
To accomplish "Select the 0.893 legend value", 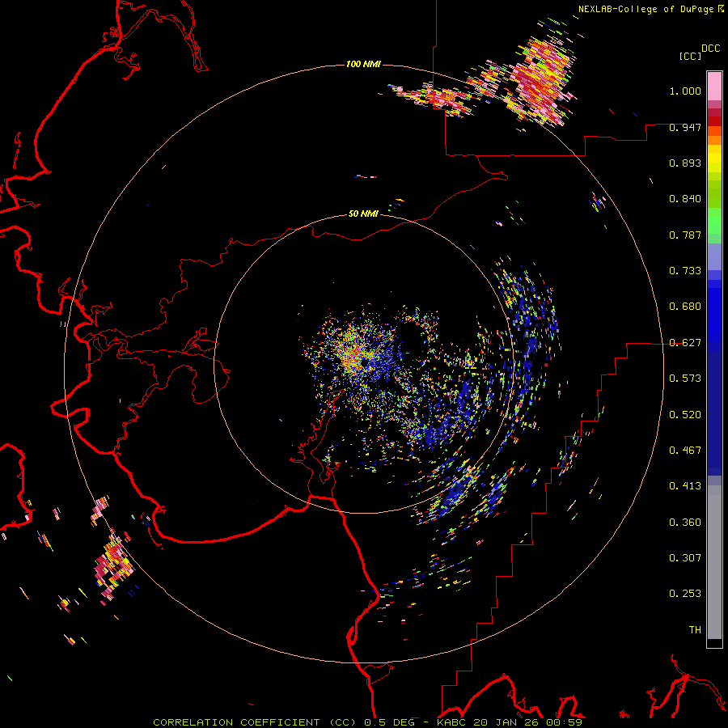I will (685, 163).
